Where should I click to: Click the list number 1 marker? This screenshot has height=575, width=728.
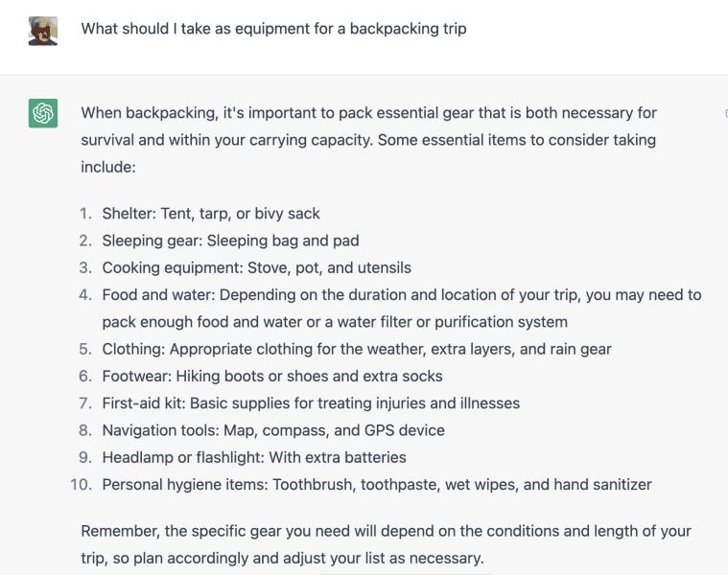(x=85, y=214)
